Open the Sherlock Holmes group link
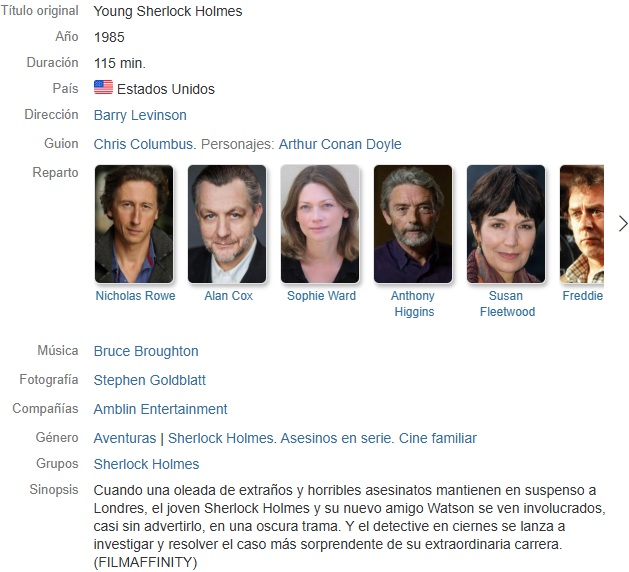The image size is (629, 572). pyautogui.click(x=146, y=464)
